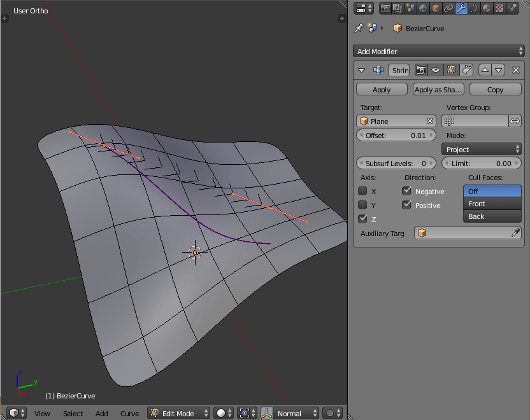Viewport: 530px width, 420px height.
Task: Open Texture properties checkered tab
Action: [499, 8]
